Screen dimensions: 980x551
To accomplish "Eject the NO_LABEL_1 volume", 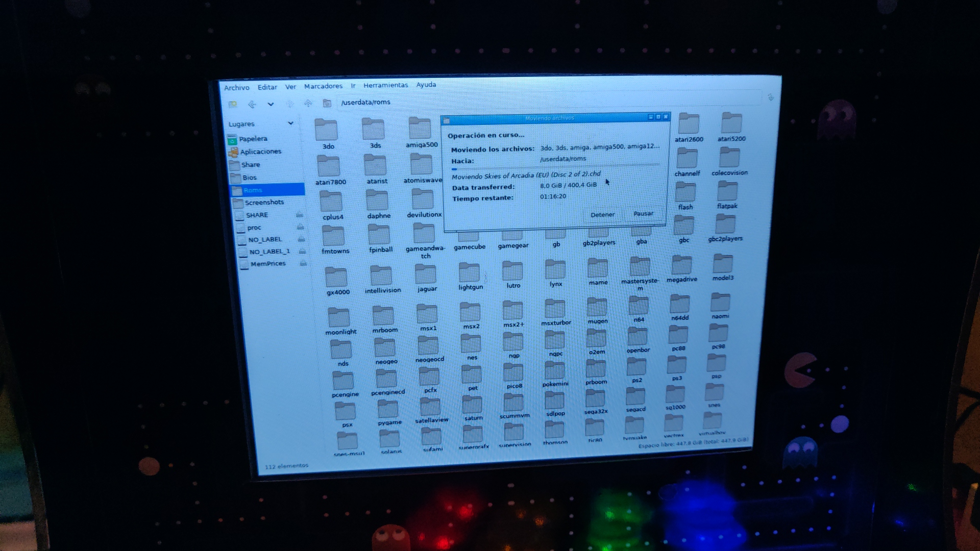I will click(303, 251).
